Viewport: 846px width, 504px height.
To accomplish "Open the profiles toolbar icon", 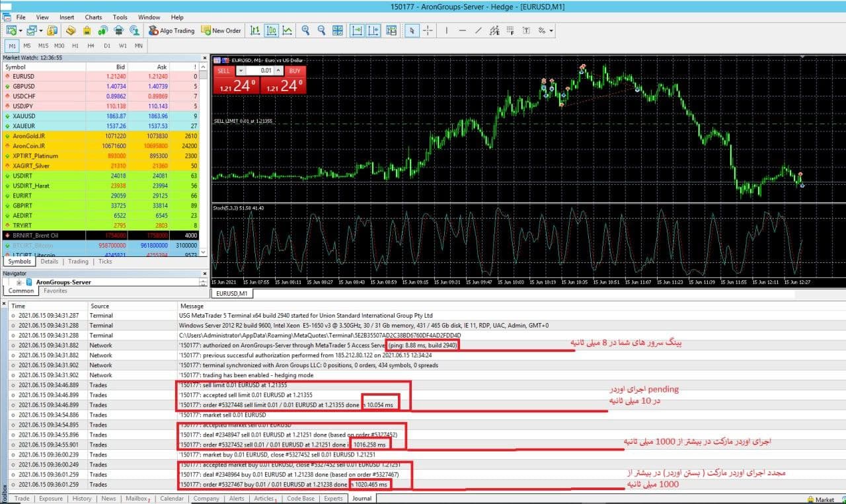I will tap(32, 30).
